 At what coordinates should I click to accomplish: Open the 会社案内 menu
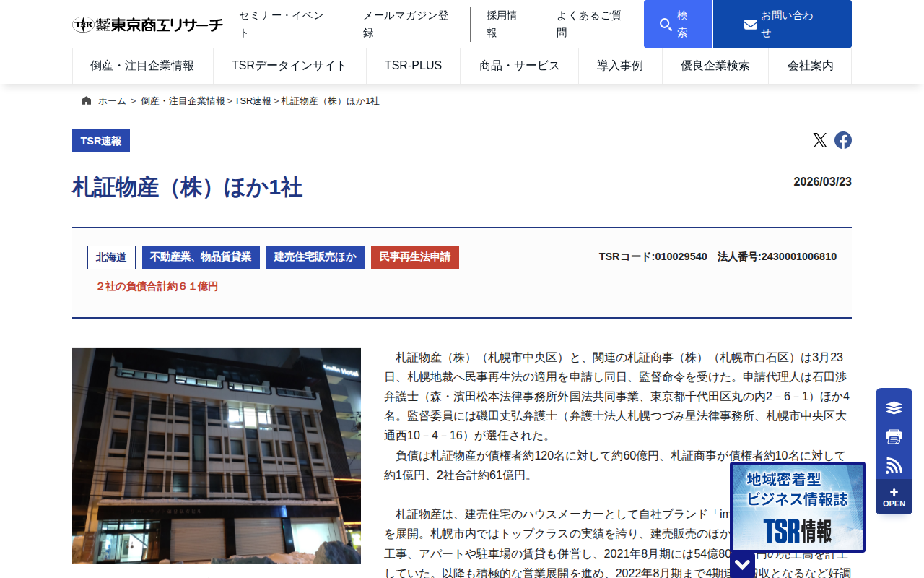(811, 66)
